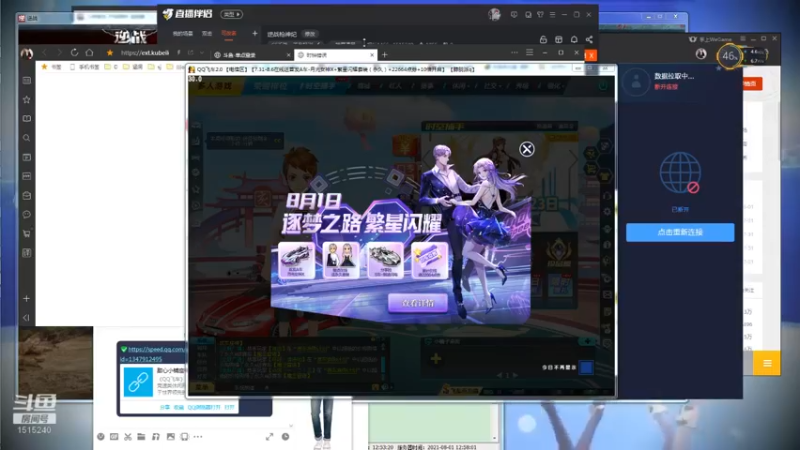Click the 查看详情 button in the popup

(418, 303)
